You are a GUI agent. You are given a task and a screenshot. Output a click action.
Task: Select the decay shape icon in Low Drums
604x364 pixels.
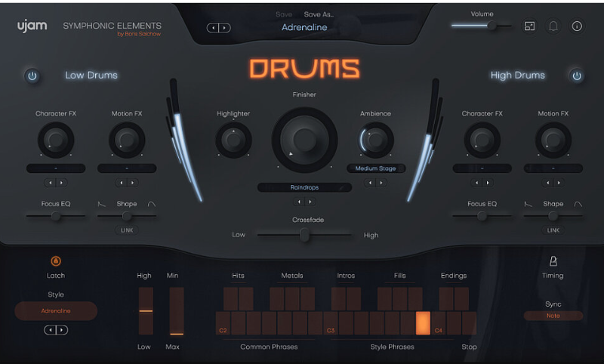(102, 204)
